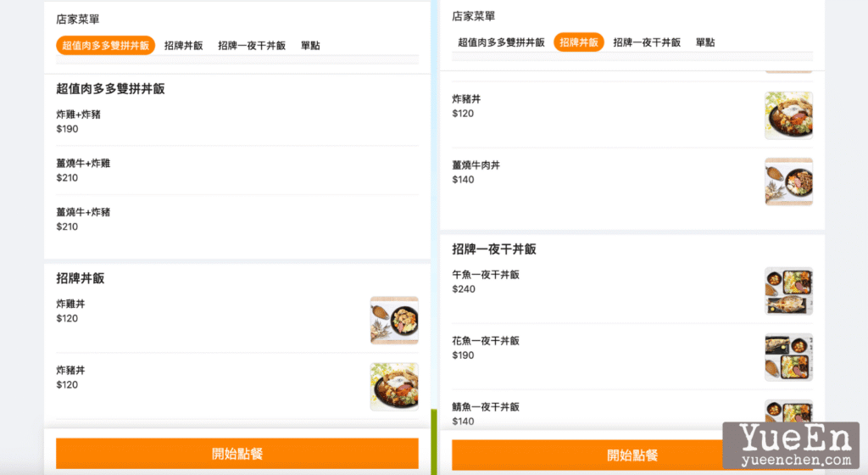The image size is (868, 475).
Task: Switch to 單點 tab in right panel
Action: tap(705, 42)
